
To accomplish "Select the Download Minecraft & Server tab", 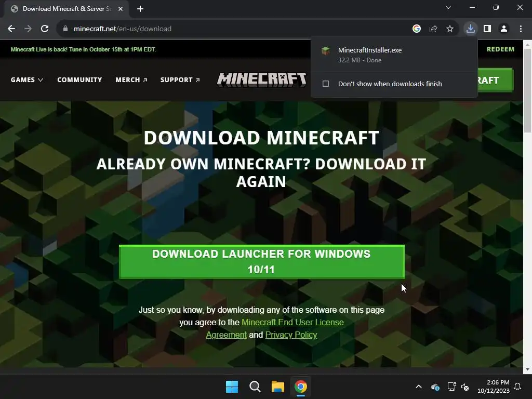I will (66, 9).
